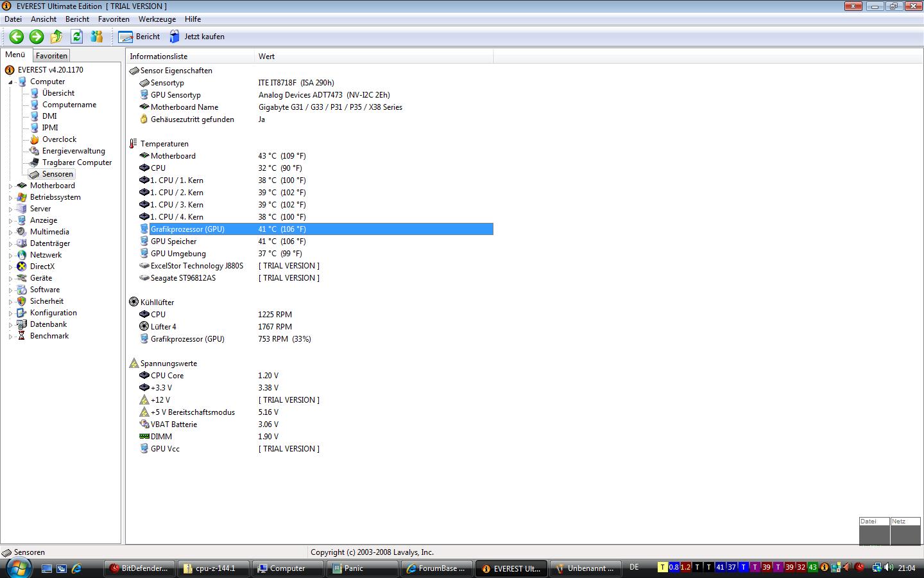Click the Jetzt kaufen toolbar button

pyautogui.click(x=197, y=37)
